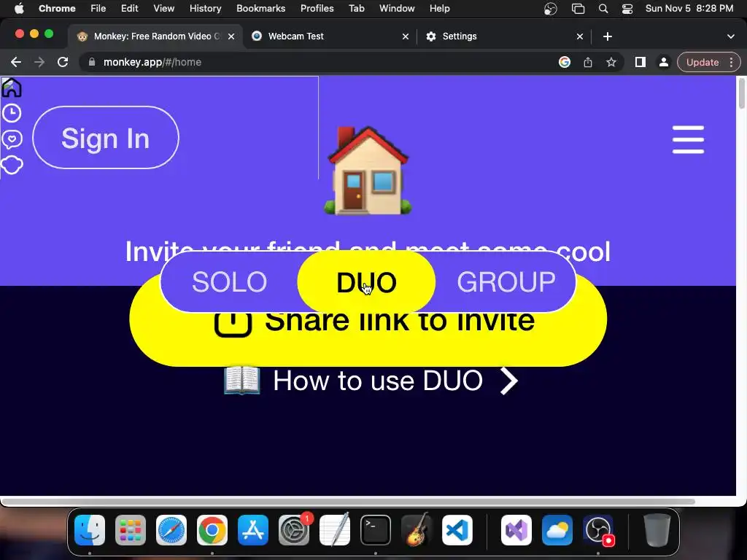Open the hamburger menu on the page

[x=688, y=139]
